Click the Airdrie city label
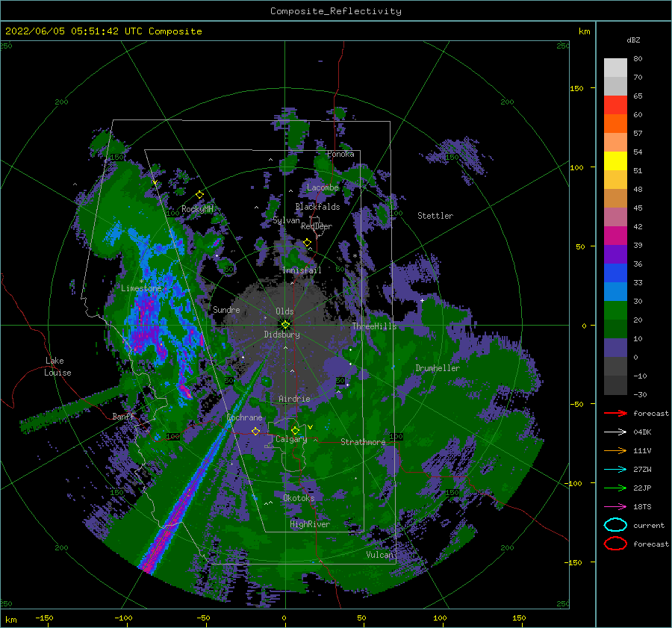The width and height of the screenshot is (672, 628). (x=294, y=399)
